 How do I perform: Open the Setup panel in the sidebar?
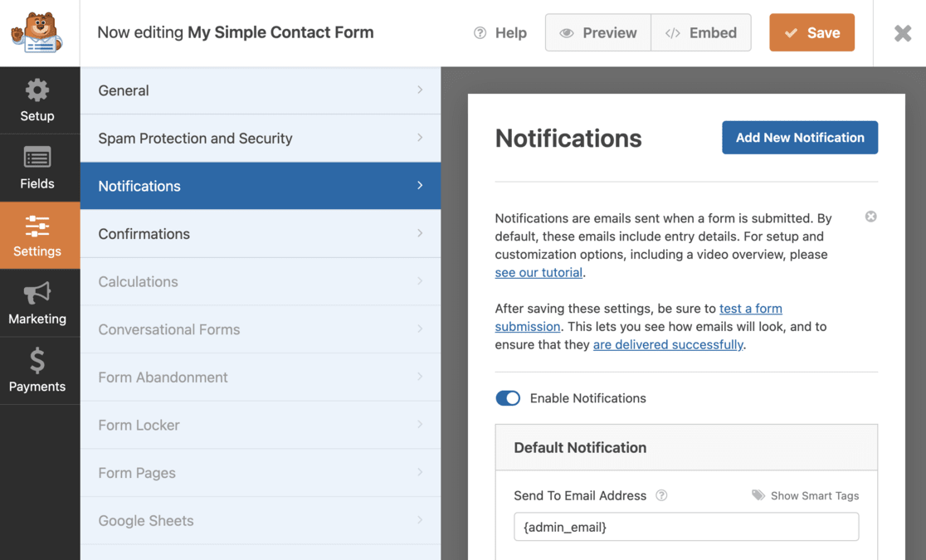click(38, 100)
